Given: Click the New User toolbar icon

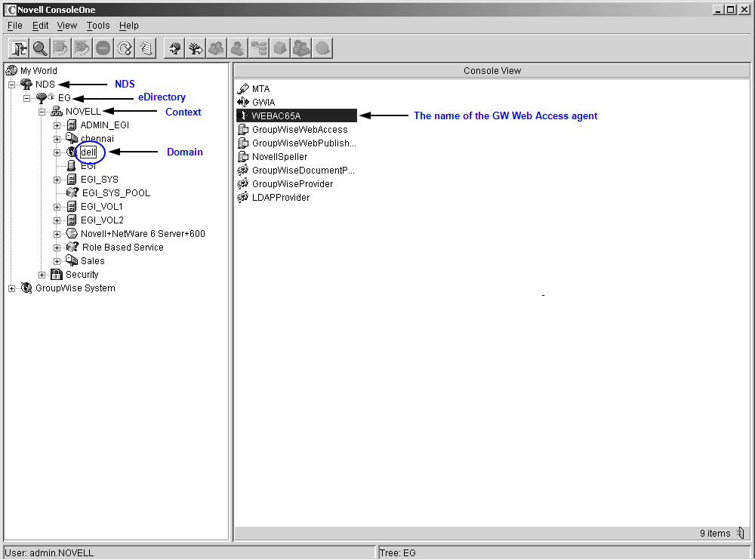Looking at the screenshot, I should coord(238,48).
